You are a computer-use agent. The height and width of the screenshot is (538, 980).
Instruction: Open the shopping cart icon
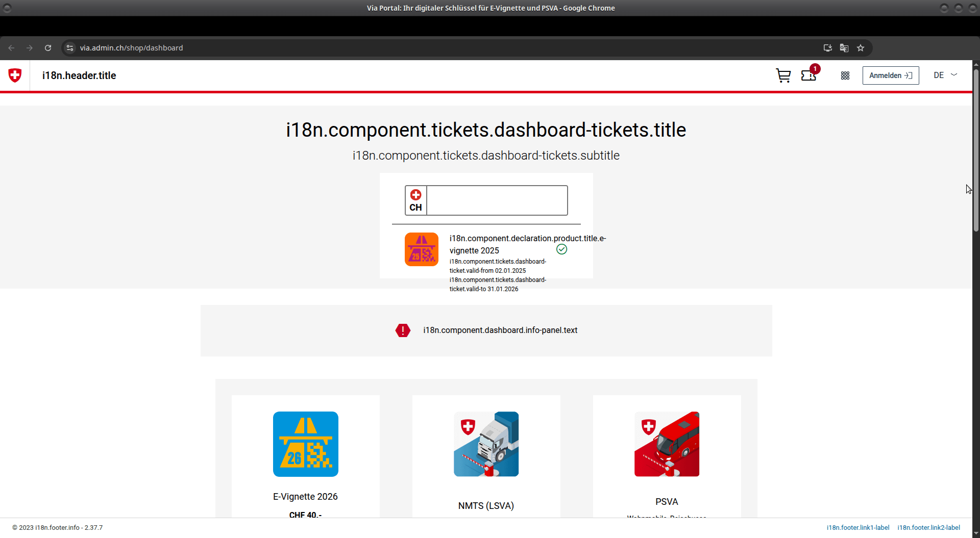tap(783, 75)
